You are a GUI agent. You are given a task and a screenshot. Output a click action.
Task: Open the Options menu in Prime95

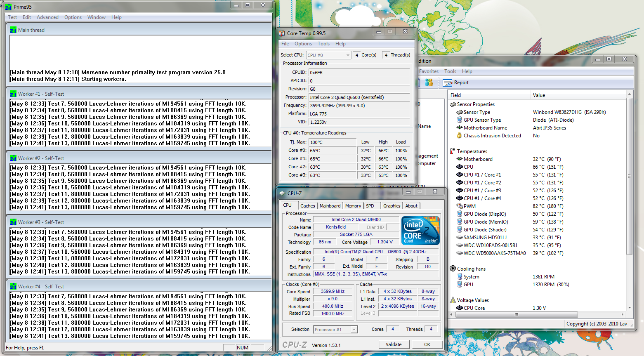pyautogui.click(x=73, y=17)
